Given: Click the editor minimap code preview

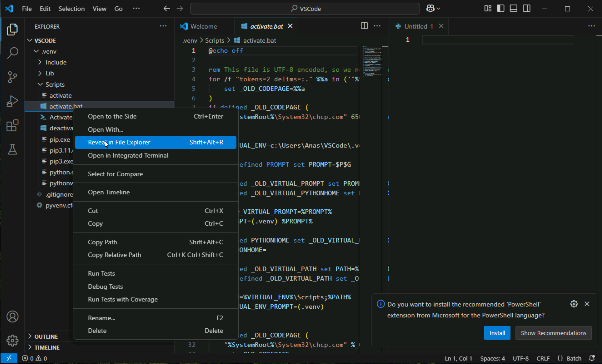Looking at the screenshot, I should click(x=372, y=61).
